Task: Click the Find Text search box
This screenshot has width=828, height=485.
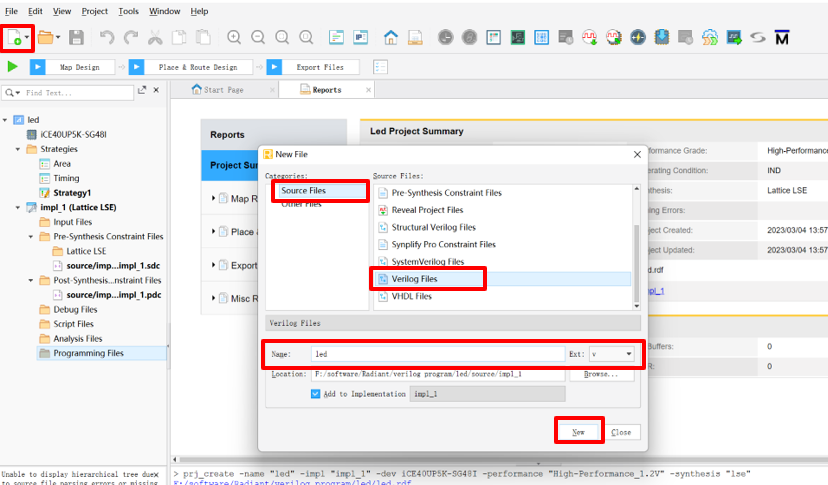Action: click(68, 92)
